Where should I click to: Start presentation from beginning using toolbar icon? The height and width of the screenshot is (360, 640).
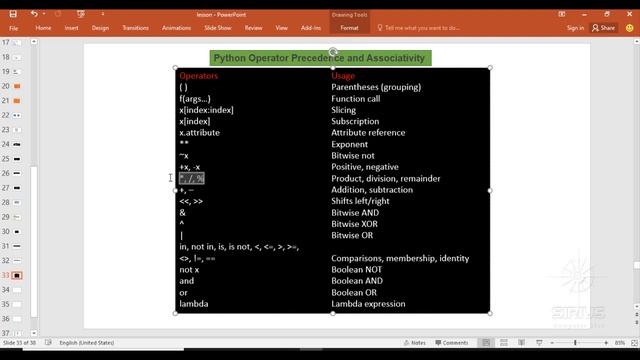click(81, 14)
